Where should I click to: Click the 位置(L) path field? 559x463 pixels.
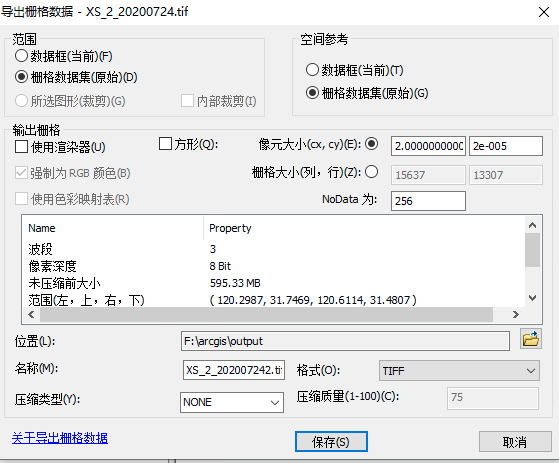point(345,341)
